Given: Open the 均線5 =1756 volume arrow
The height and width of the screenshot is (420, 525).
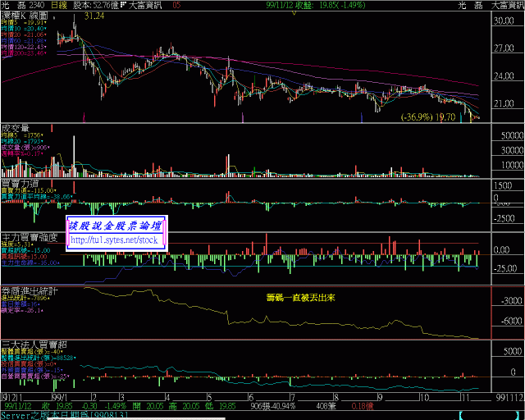Looking at the screenshot, I should click(42, 135).
